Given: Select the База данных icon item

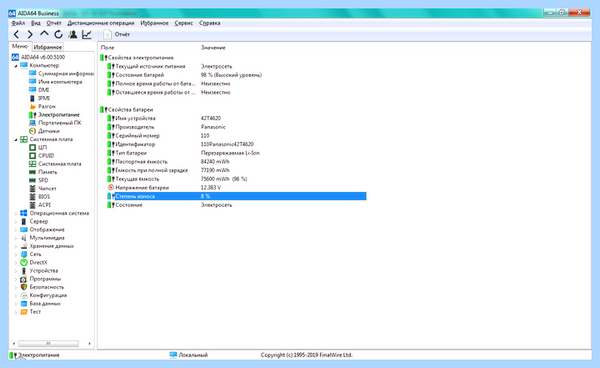Looking at the screenshot, I should [40, 304].
